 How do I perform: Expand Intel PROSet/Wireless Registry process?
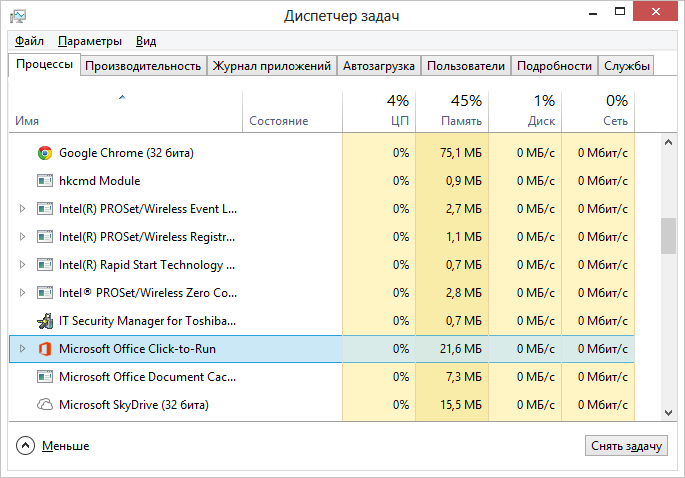[x=22, y=237]
